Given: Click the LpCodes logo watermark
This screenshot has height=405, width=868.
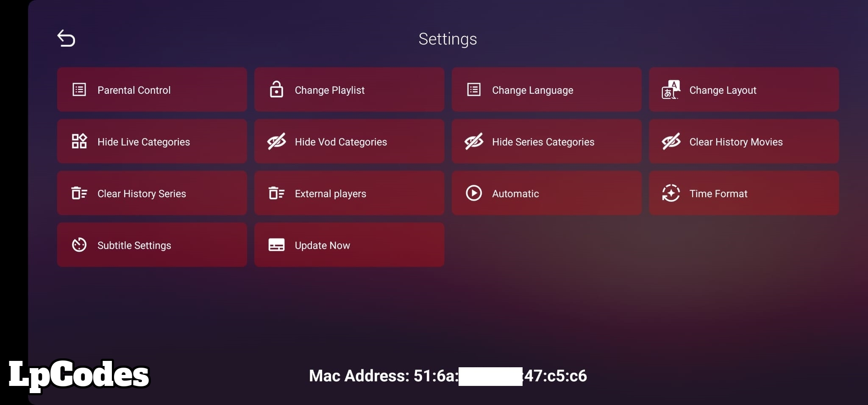Looking at the screenshot, I should pyautogui.click(x=79, y=374).
